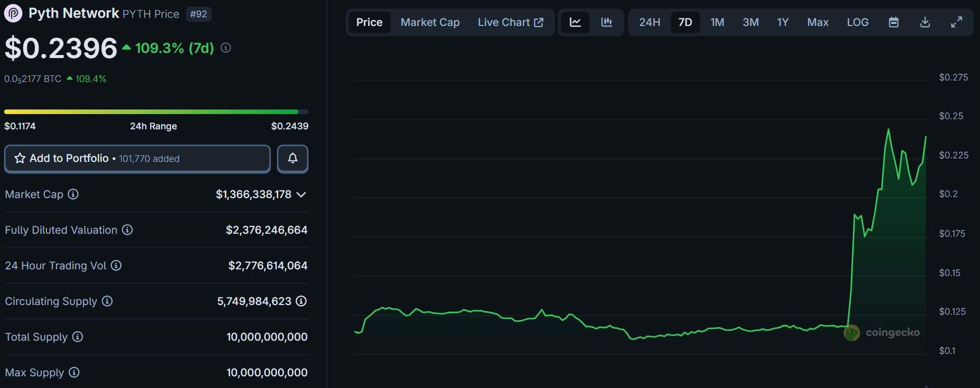Download the chart data

[x=926, y=22]
